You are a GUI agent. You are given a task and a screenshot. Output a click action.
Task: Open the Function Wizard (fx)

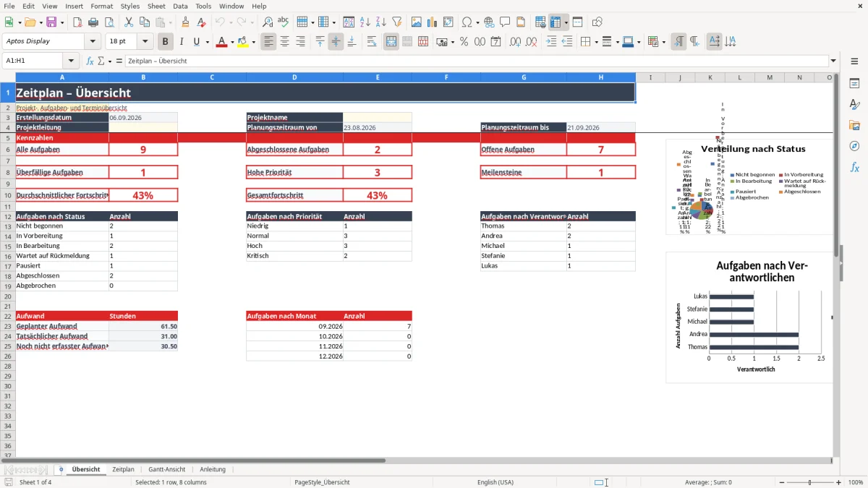pyautogui.click(x=90, y=61)
